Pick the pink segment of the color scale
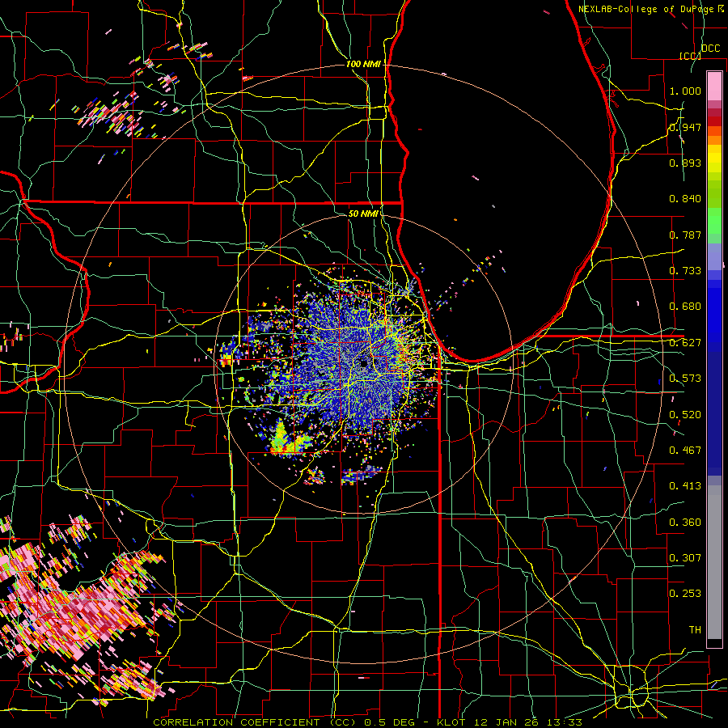The image size is (728, 728). click(x=714, y=86)
